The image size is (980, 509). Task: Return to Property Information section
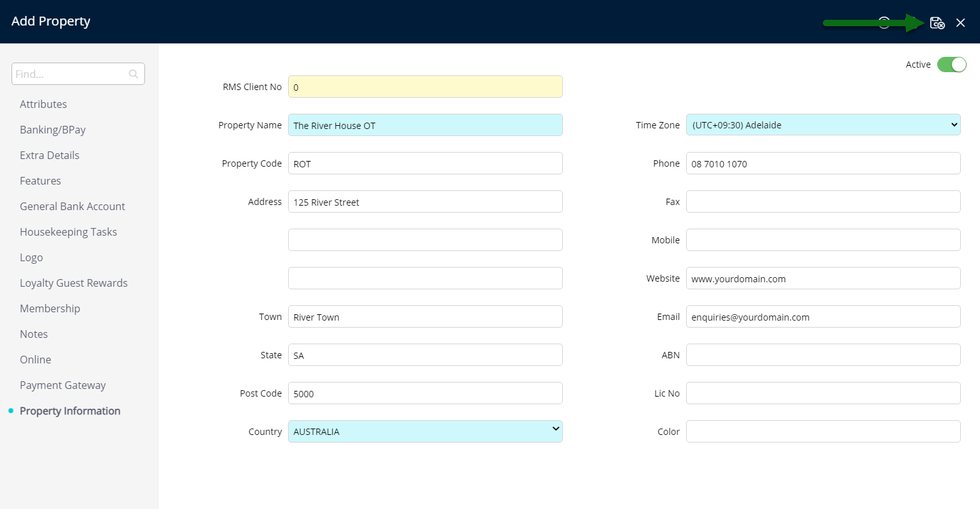(70, 411)
